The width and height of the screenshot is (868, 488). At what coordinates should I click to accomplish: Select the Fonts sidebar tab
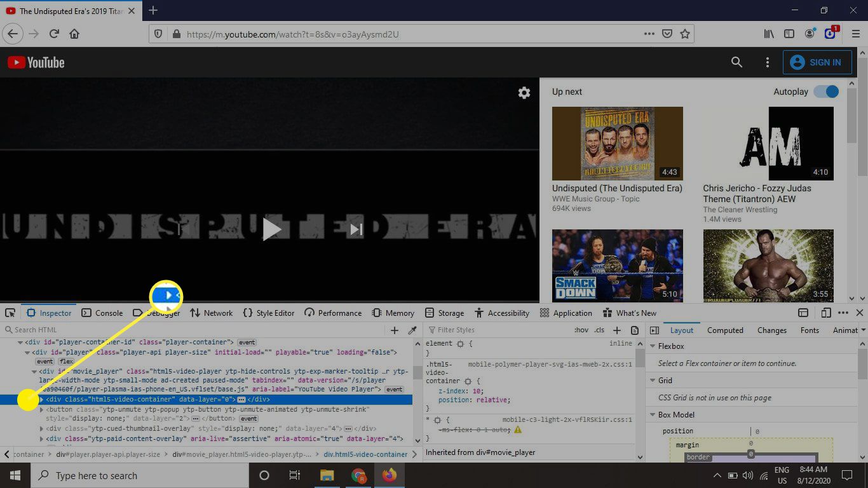click(810, 330)
